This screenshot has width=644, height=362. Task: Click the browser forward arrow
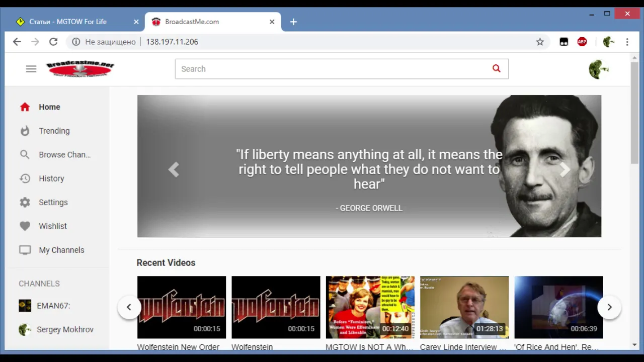[x=35, y=42]
